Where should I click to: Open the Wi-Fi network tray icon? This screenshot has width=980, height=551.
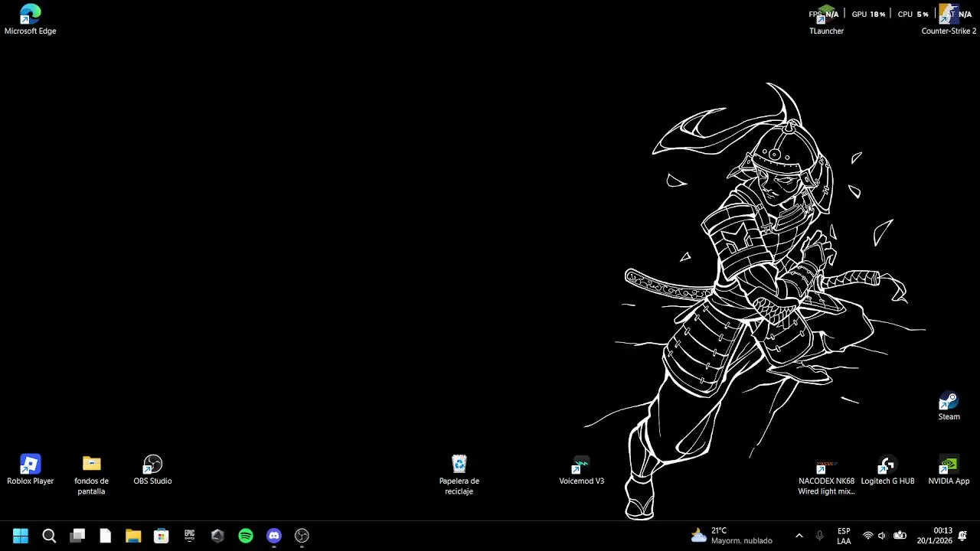pos(867,536)
